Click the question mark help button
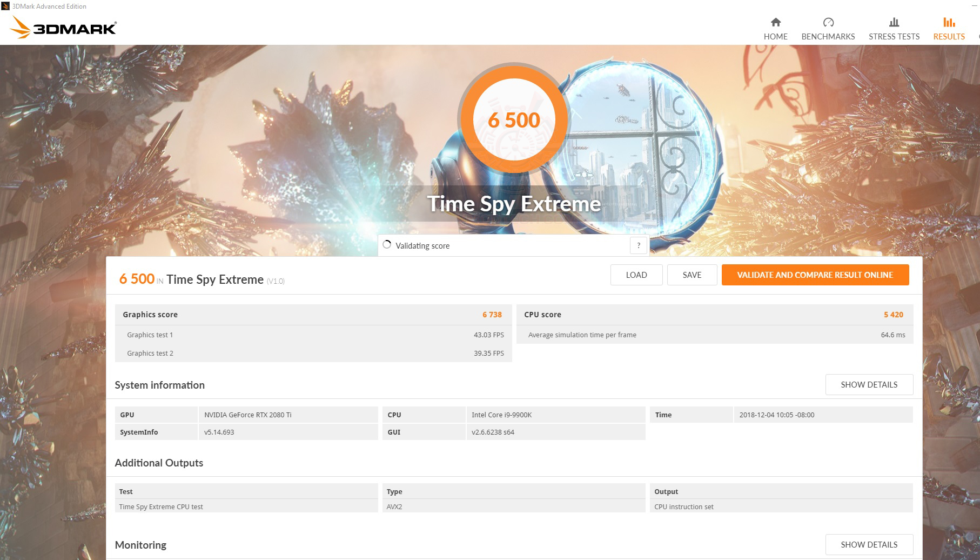 point(638,245)
